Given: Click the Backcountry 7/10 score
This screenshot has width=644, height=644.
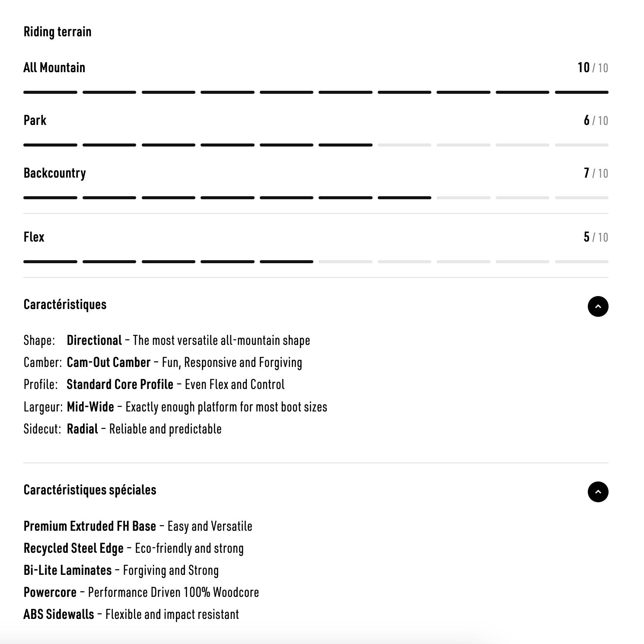Looking at the screenshot, I should 596,173.
